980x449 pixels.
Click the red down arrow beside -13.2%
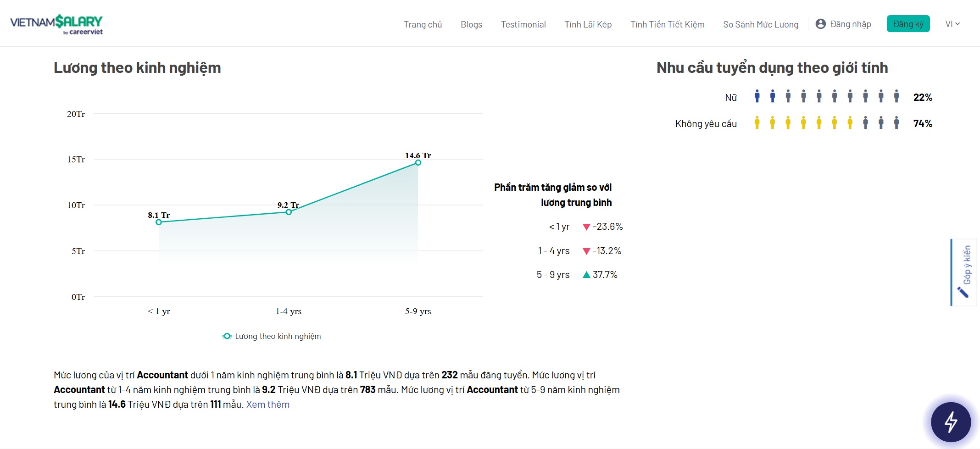coord(586,251)
